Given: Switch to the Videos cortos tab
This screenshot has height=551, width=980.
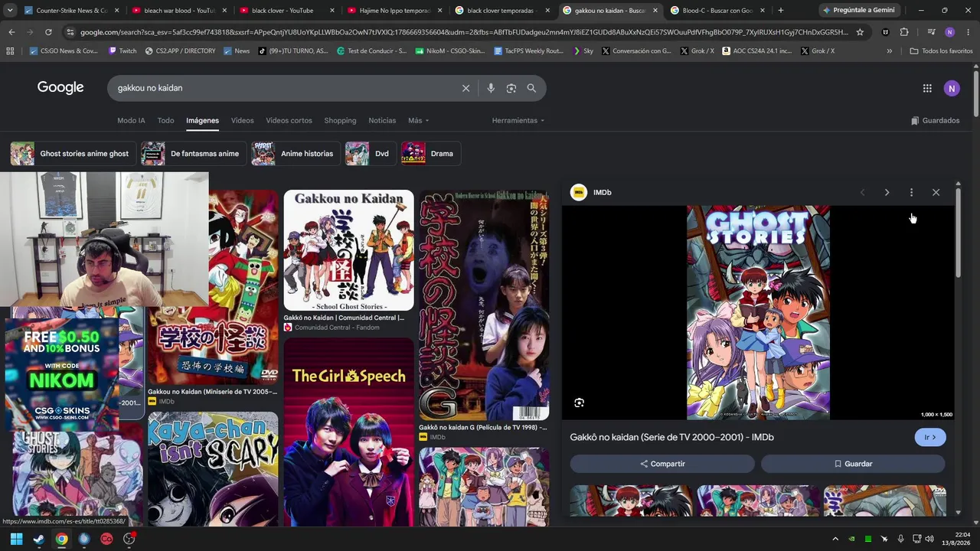Looking at the screenshot, I should (289, 120).
